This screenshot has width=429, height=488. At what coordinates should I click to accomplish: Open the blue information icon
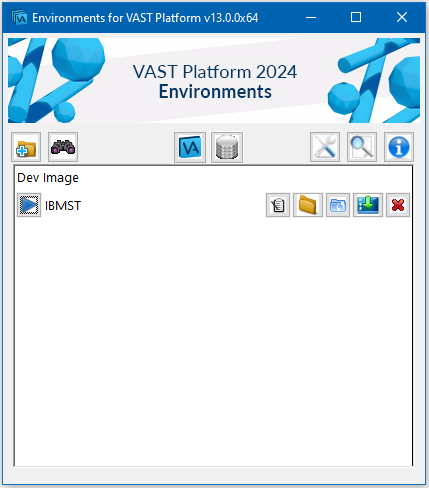(x=399, y=147)
